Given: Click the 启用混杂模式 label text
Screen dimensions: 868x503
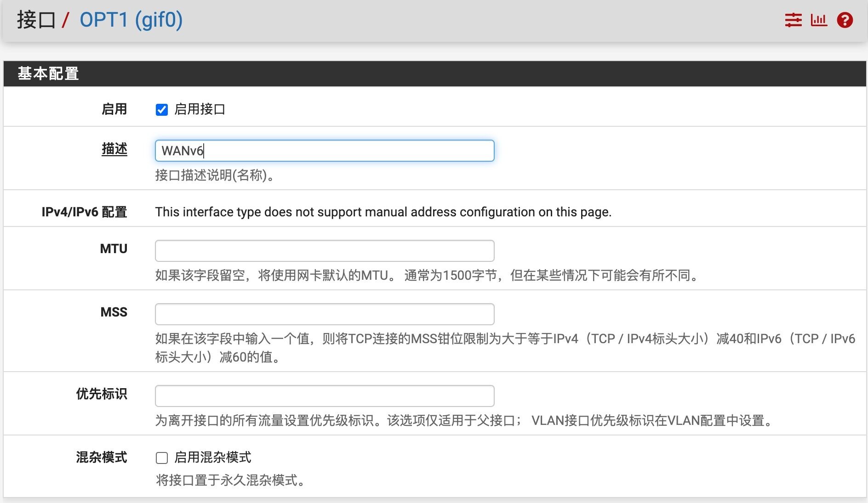Looking at the screenshot, I should 212,458.
